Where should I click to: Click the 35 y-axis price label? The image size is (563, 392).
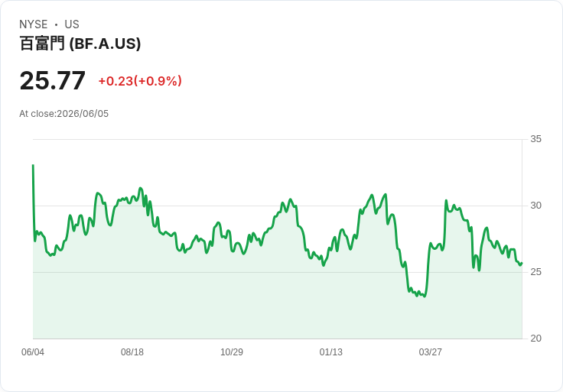click(535, 139)
